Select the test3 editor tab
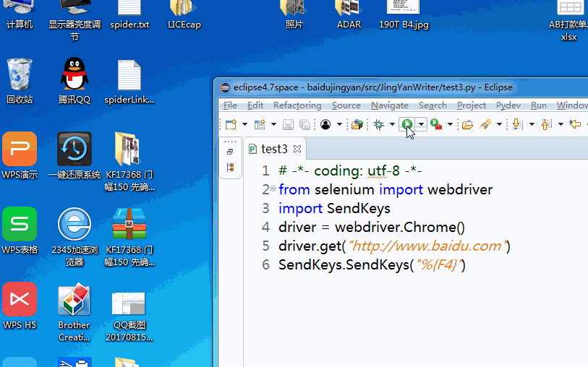The height and width of the screenshot is (367, 588). point(274,149)
